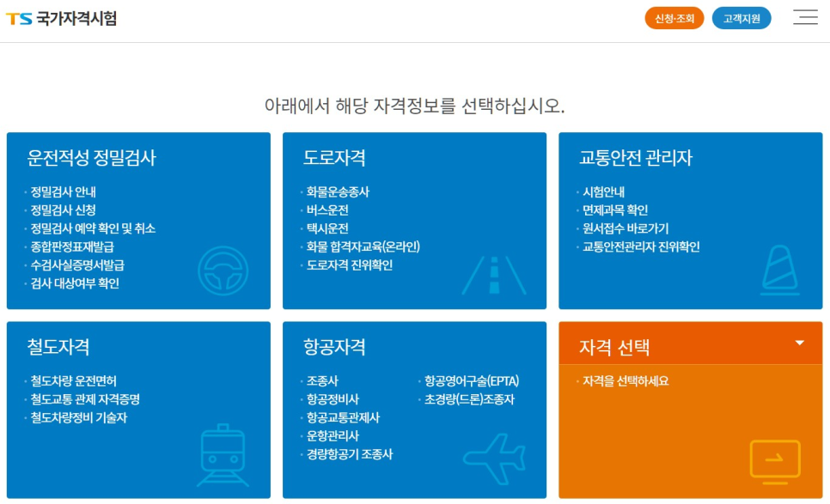Screen dimensions: 830x504
Task: Click the 고객지원 button
Action: point(741,19)
